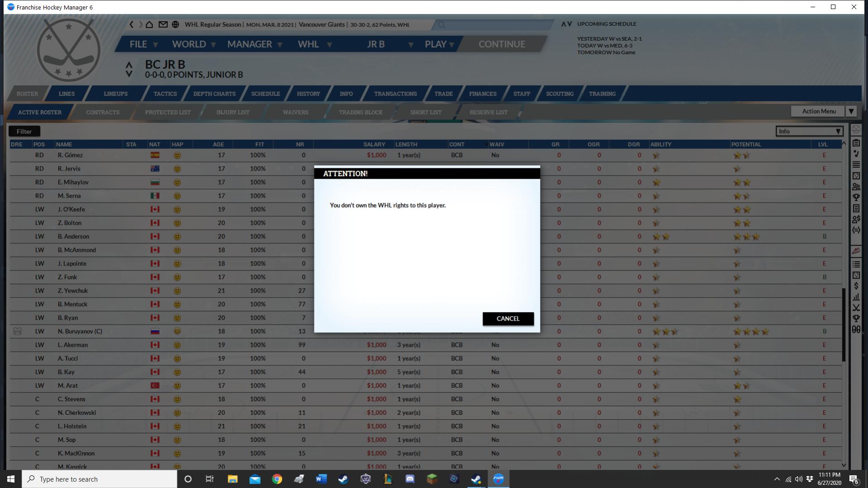Click the back navigation arrow
The width and height of the screenshot is (868, 488).
coord(132,24)
